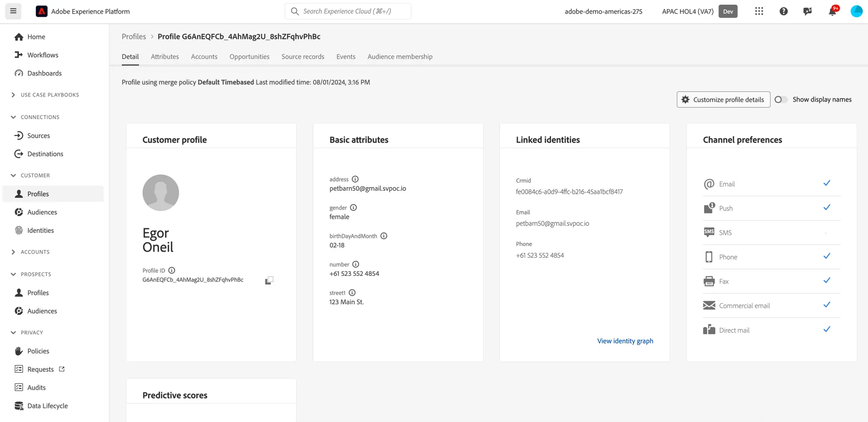Viewport: 868px width, 422px height.
Task: Open Workflows in the sidebar
Action: point(43,55)
